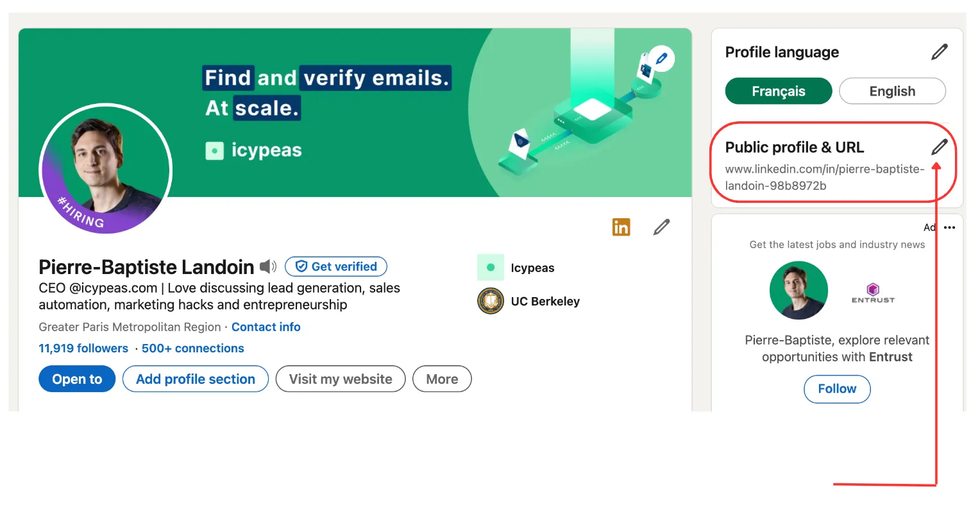
Task: Play name pronunciation speaker icon
Action: 268,266
